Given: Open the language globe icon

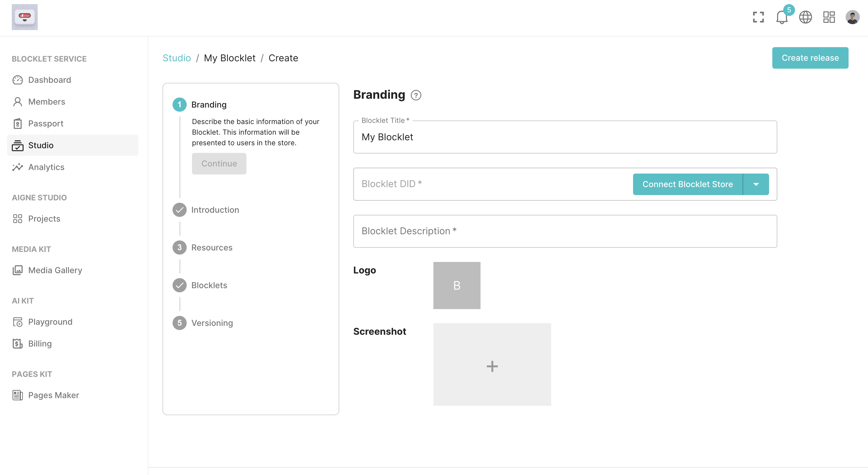Looking at the screenshot, I should (805, 17).
